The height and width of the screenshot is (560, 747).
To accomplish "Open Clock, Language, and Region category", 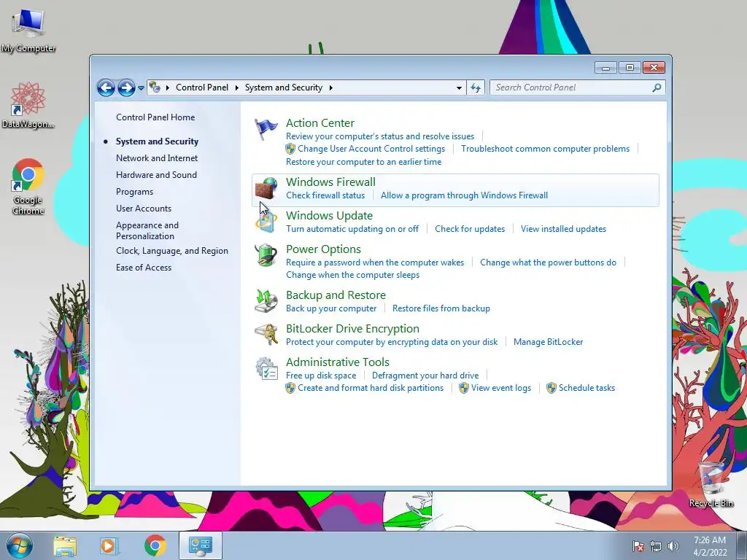I will (172, 251).
